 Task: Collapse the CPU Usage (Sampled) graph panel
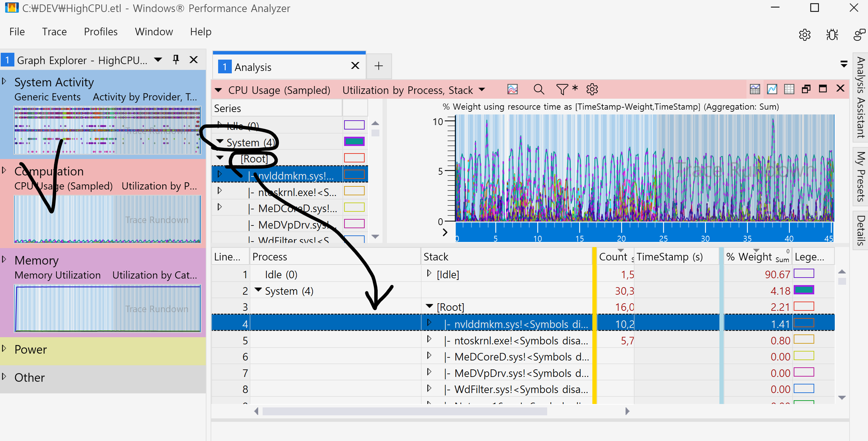point(218,90)
